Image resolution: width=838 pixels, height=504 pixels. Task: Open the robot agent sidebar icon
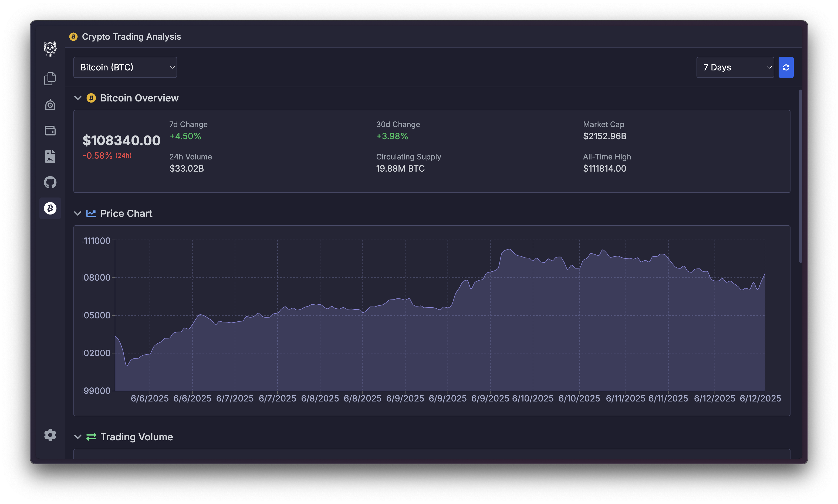[50, 105]
